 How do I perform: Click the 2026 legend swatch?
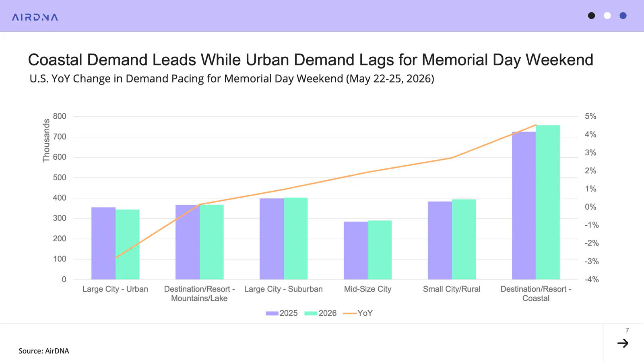311,313
